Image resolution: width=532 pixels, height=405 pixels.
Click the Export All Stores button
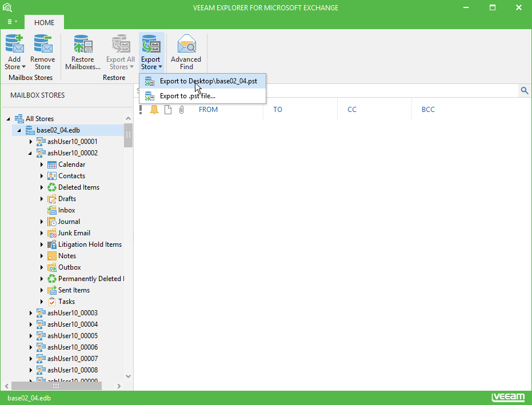121,52
